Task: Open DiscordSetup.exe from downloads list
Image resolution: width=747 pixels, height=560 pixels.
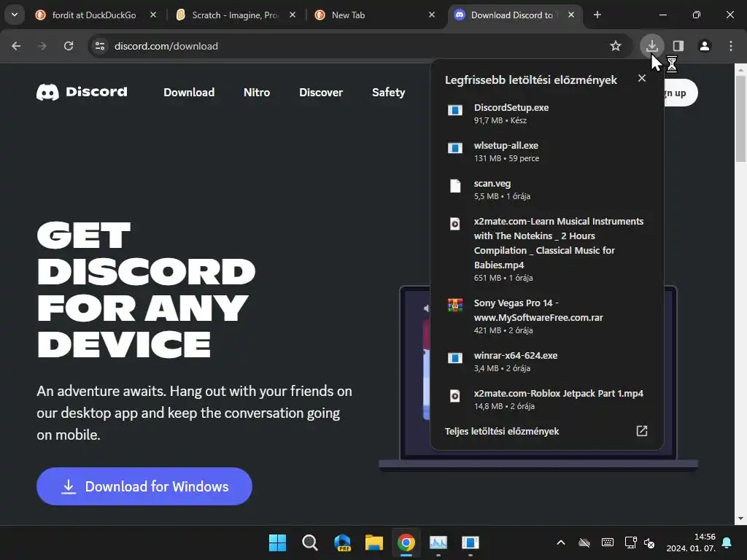Action: [547, 113]
